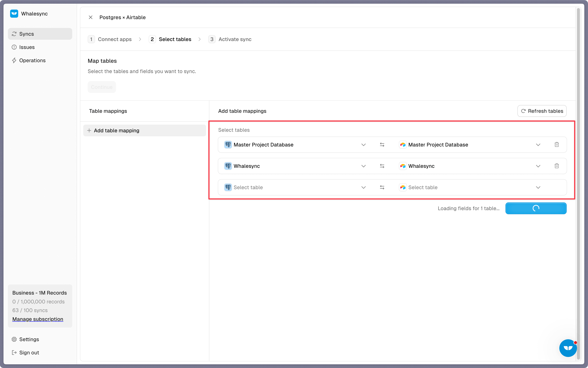
Task: Click the plus icon beside Add table mapping
Action: 89,130
